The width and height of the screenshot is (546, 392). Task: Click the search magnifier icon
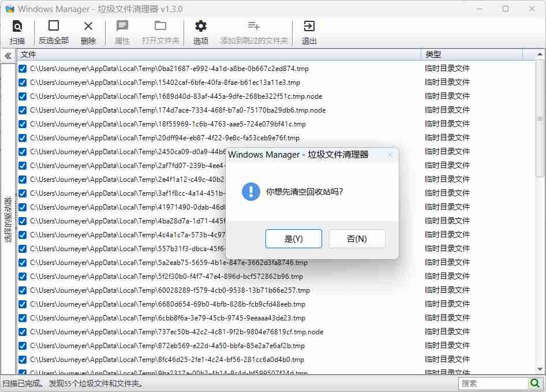click(536, 383)
